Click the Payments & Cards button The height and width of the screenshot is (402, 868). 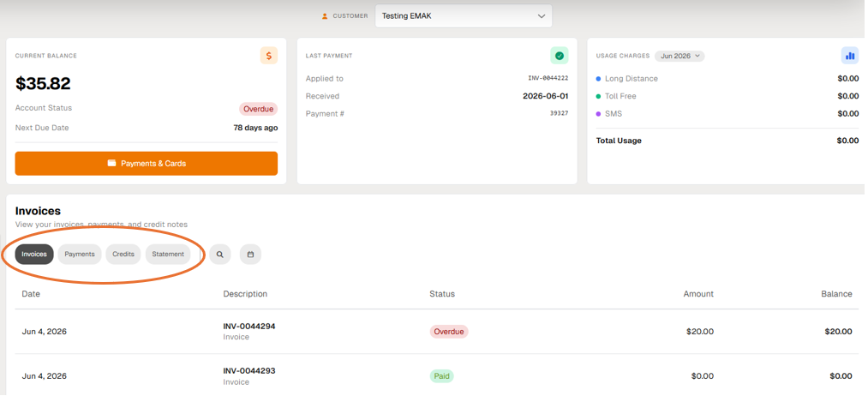[x=147, y=164]
